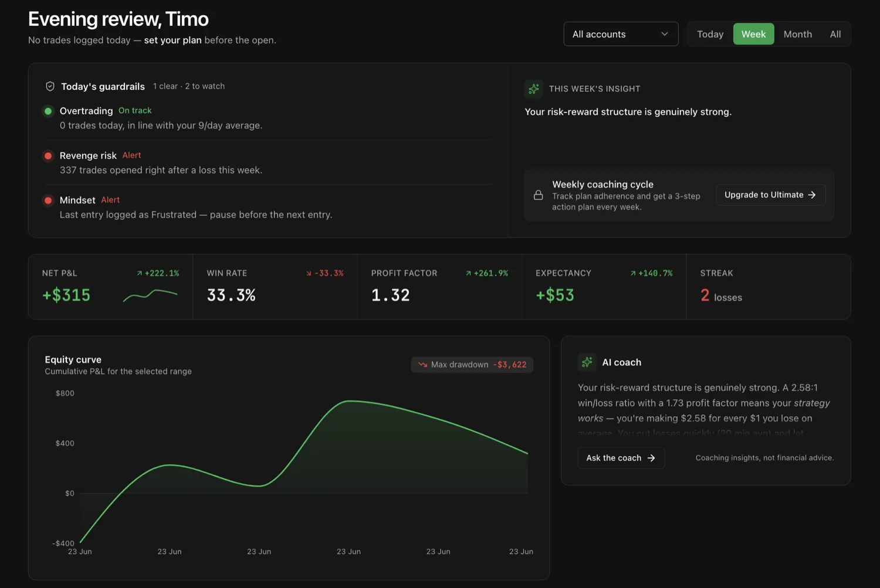
Task: Click the guardrails shield icon
Action: point(50,86)
